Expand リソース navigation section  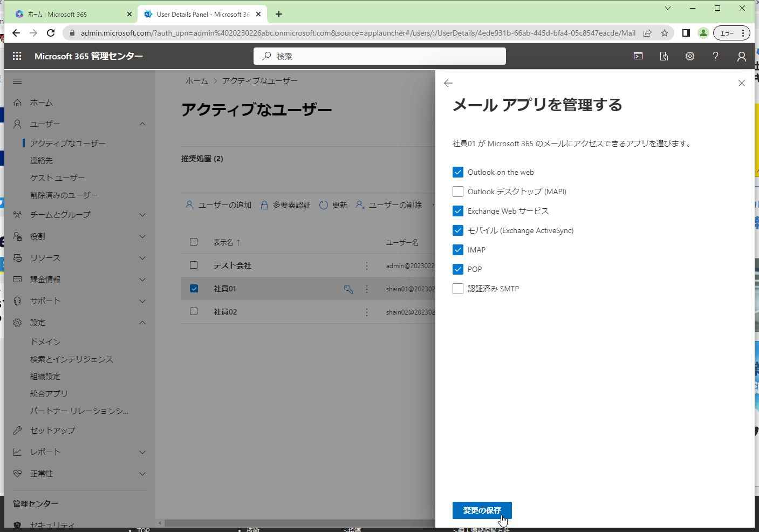(x=142, y=258)
